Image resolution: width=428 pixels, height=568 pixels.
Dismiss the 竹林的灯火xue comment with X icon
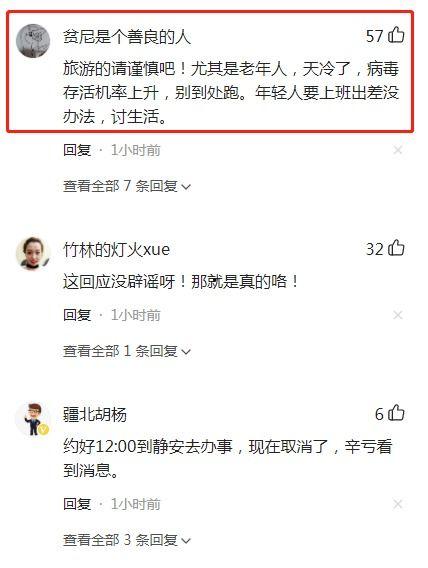coord(398,315)
